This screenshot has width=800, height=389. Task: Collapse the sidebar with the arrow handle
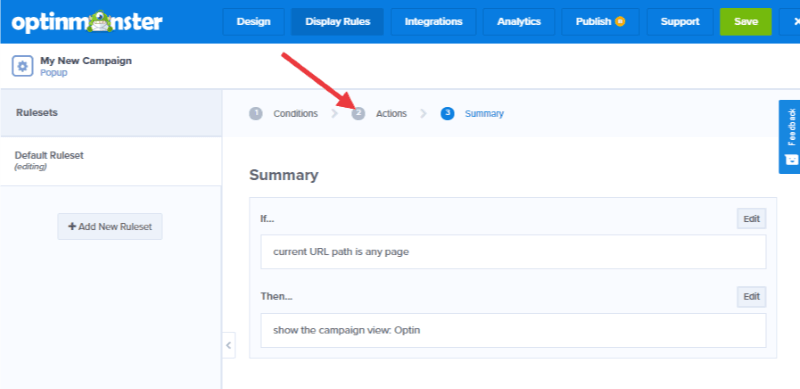[229, 345]
